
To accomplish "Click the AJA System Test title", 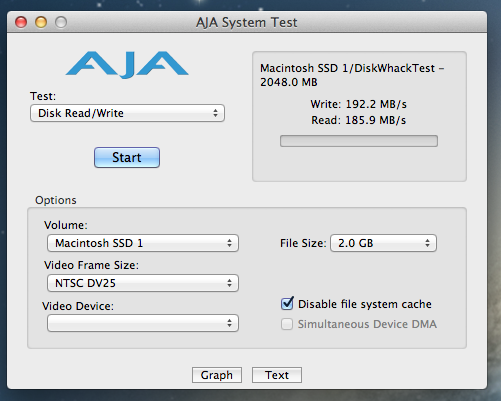I will click(246, 22).
